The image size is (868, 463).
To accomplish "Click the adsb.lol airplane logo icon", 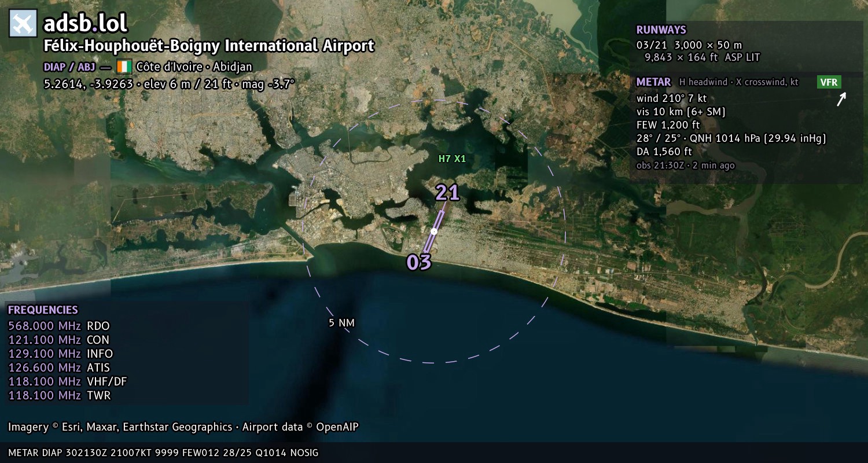I will coord(23,24).
